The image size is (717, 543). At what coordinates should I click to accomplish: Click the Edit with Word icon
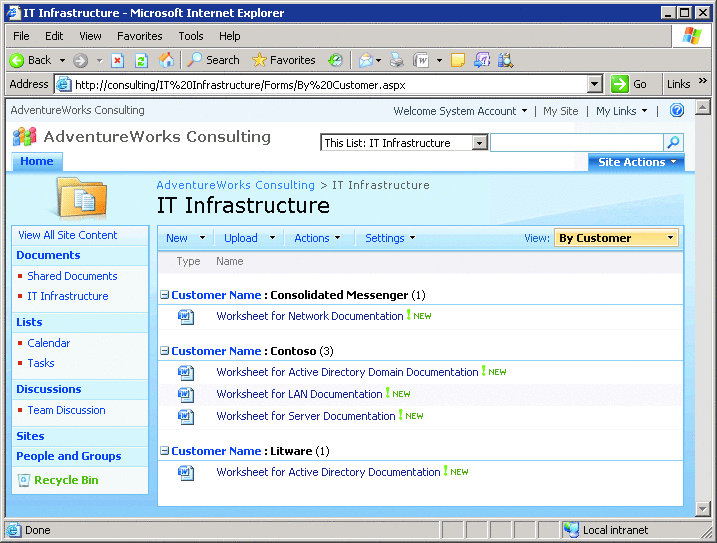(x=421, y=60)
